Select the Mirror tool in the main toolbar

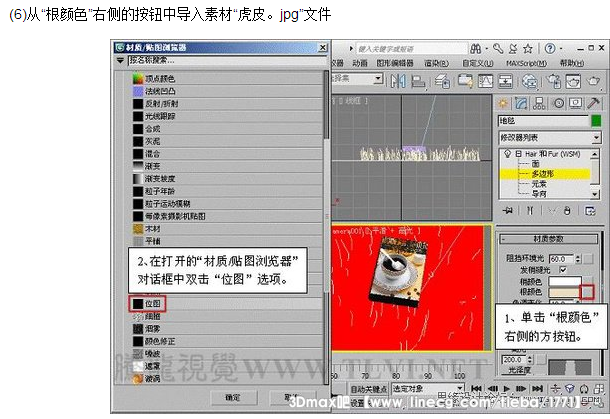click(x=399, y=81)
